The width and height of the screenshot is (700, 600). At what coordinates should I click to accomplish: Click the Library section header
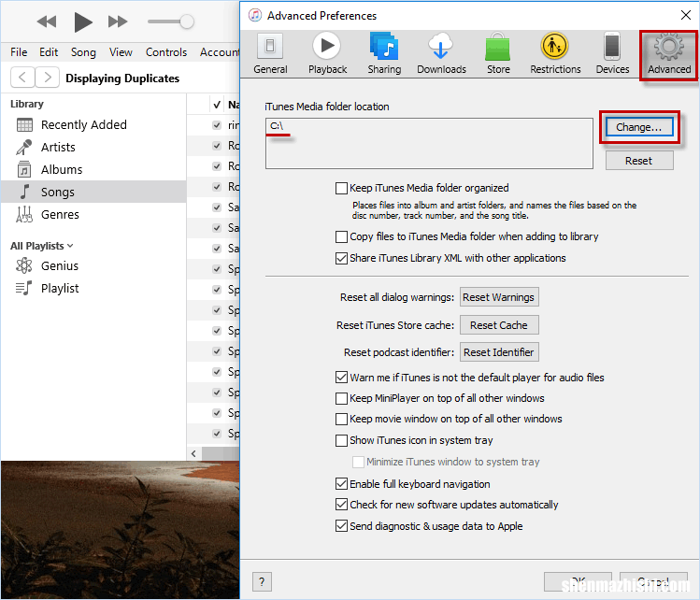click(27, 104)
